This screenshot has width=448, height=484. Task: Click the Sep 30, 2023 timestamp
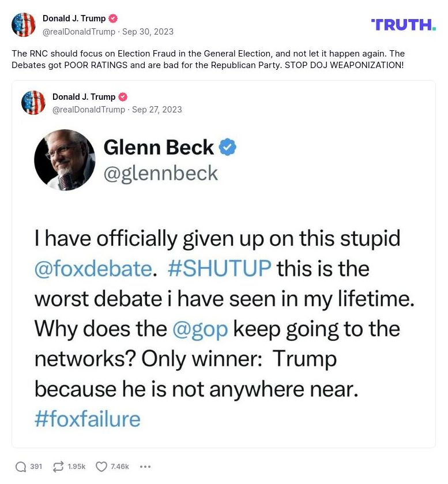point(148,32)
